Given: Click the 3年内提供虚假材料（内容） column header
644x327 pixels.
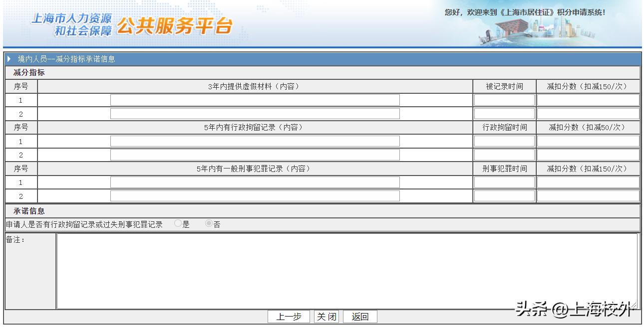Looking at the screenshot, I should coord(255,87).
